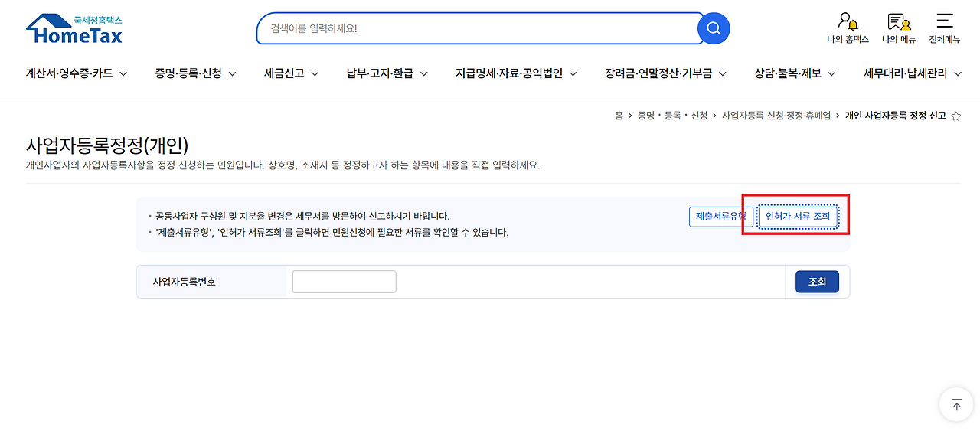980x431 pixels.
Task: Click the blue search magnifier button
Action: (714, 28)
